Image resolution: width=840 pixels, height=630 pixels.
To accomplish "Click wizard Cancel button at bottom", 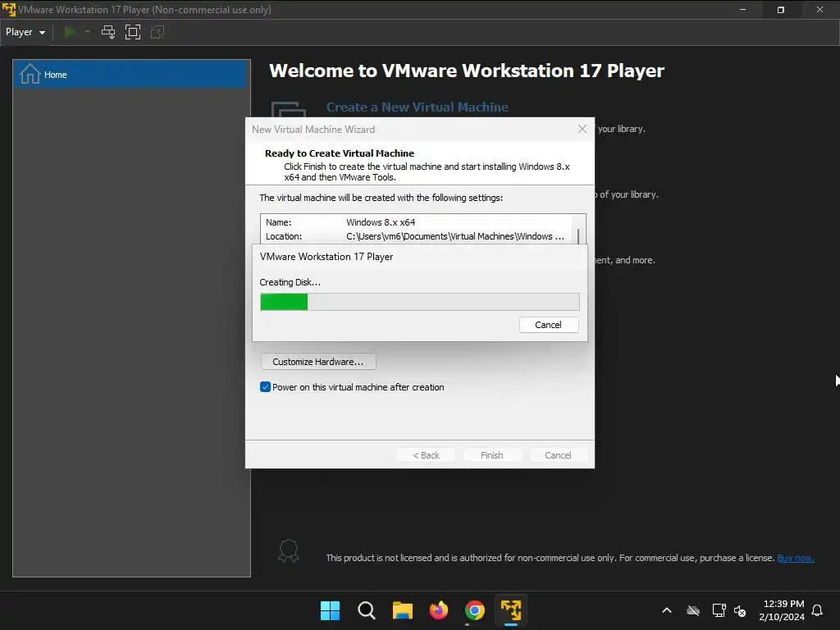I will click(558, 454).
